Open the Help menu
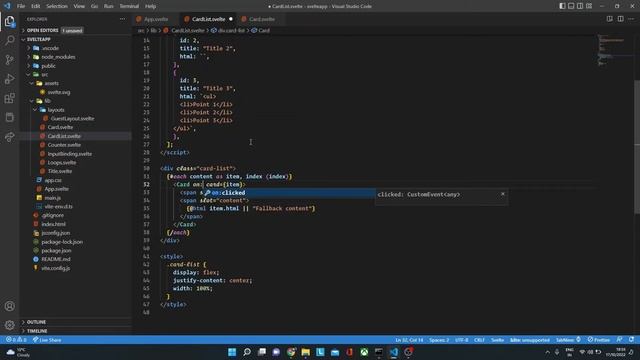This screenshot has width=640, height=360. [x=151, y=6]
